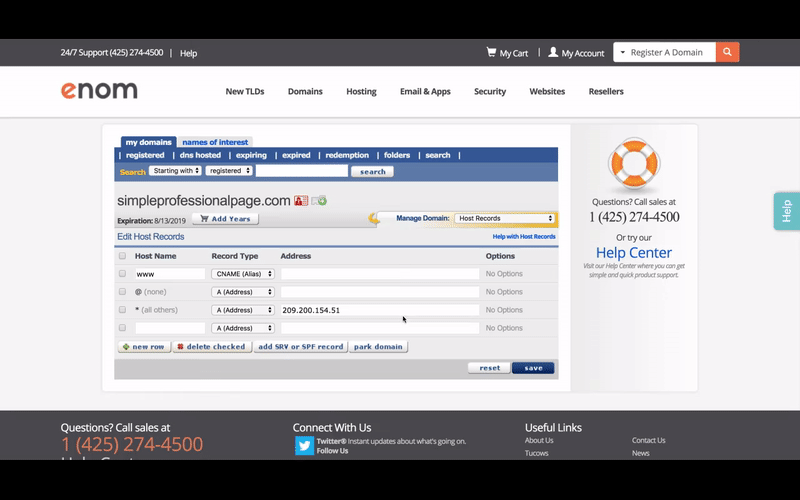Open the 'Starting with' search filter dropdown
800x500 pixels.
pyautogui.click(x=175, y=171)
